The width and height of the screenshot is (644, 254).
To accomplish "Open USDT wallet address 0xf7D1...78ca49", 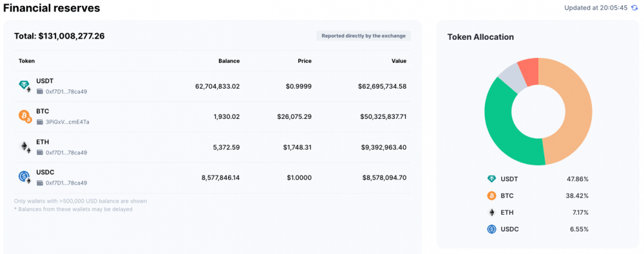I will coord(66,91).
